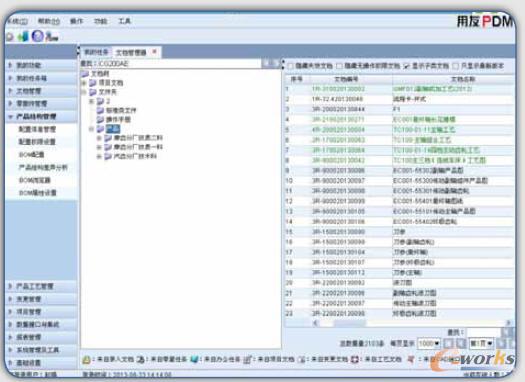
Task: Click the user account toolbar icon
Action: [52, 36]
